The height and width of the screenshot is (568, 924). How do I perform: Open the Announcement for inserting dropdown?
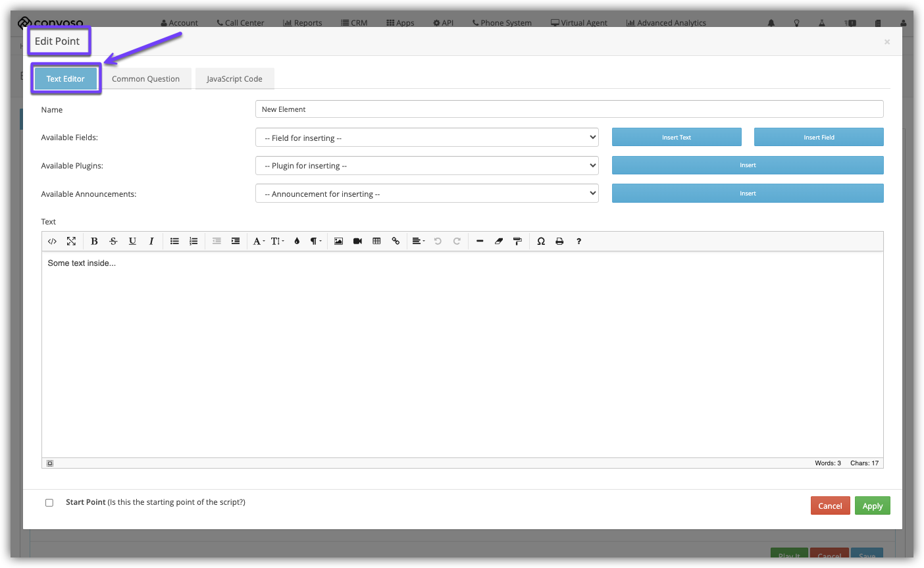(x=426, y=194)
